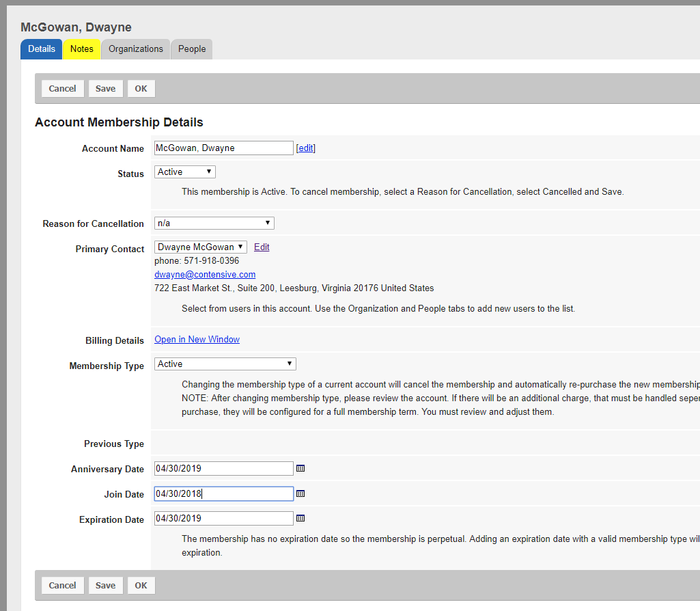The width and height of the screenshot is (700, 611).
Task: Open the People tab
Action: [192, 49]
